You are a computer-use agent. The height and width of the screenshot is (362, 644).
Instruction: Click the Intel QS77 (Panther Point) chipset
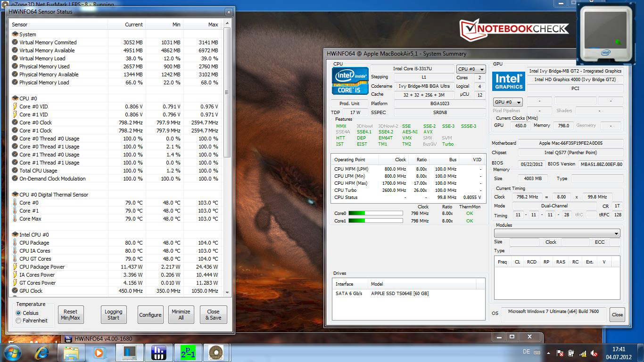coord(570,153)
